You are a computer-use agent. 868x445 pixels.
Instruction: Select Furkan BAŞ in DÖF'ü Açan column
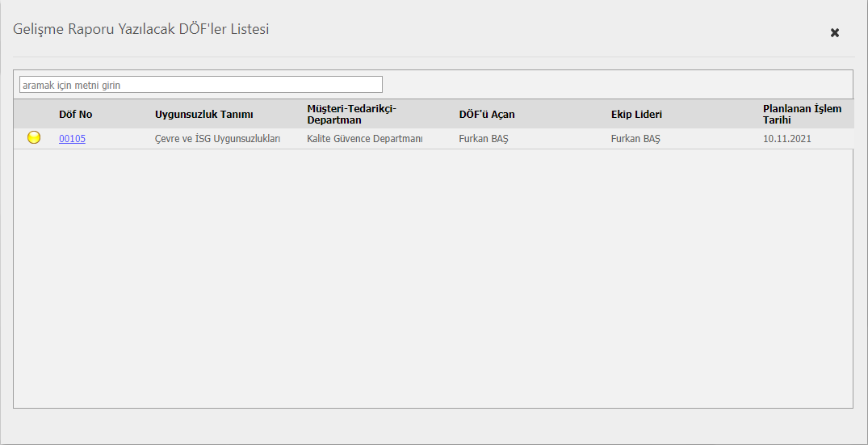tap(484, 139)
